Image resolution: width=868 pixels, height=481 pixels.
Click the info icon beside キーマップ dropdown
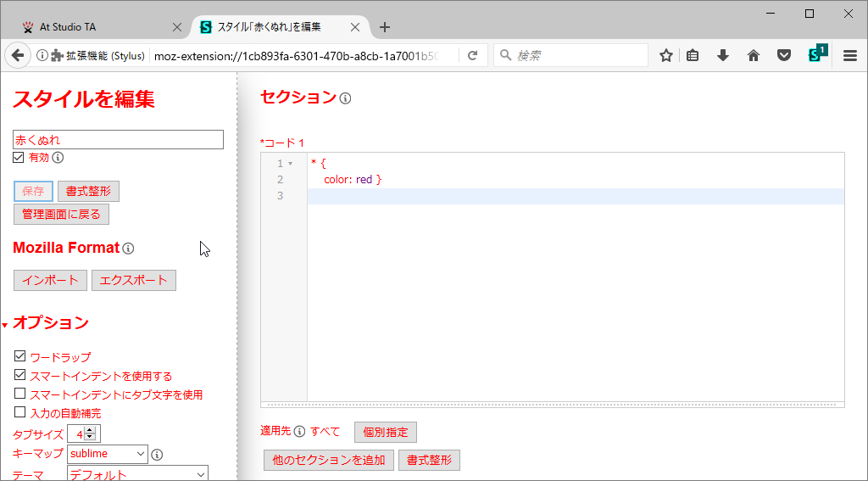pyautogui.click(x=157, y=455)
